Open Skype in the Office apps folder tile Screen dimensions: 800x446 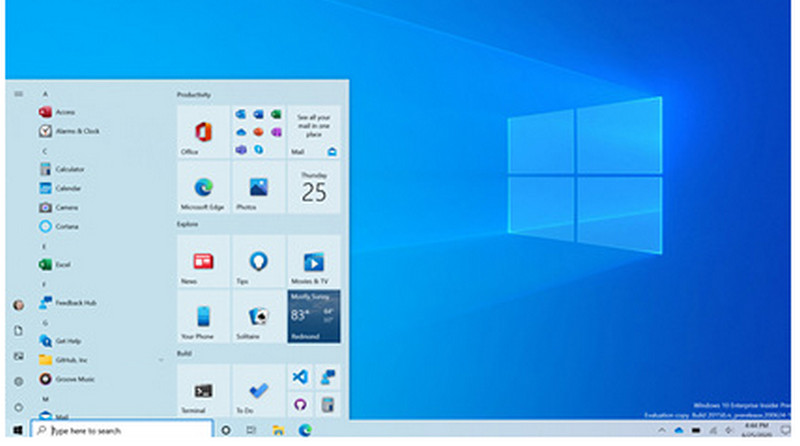pos(259,150)
